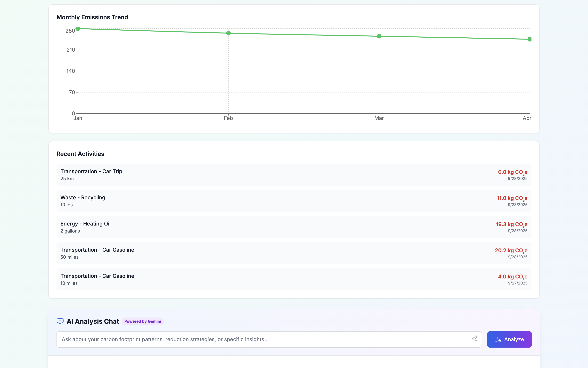Click the flask icon on Analyze button
This screenshot has width=588, height=368.
click(498, 339)
